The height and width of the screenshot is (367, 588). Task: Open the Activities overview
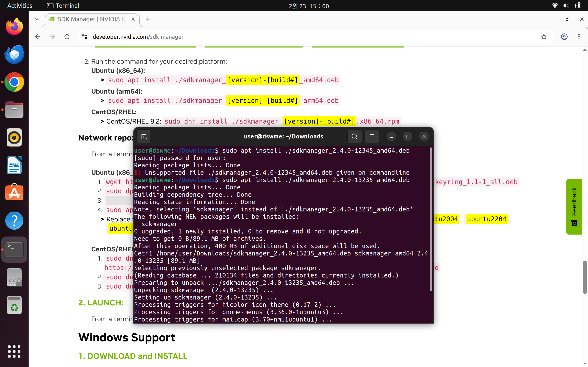coord(20,6)
